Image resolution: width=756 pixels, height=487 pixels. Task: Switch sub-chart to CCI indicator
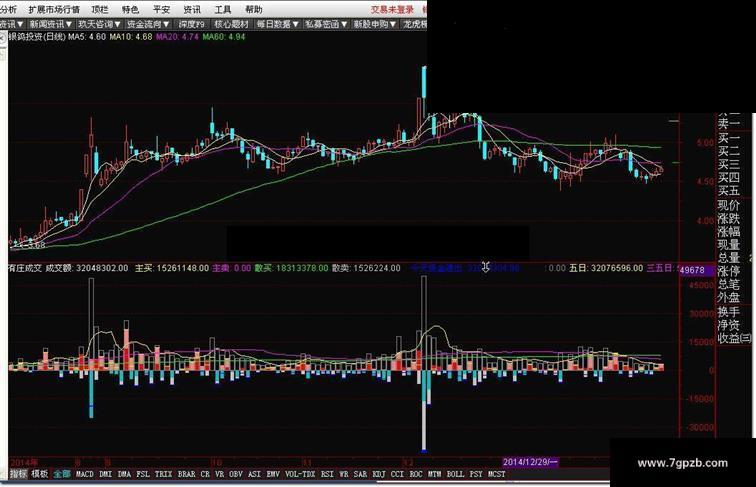[397, 474]
